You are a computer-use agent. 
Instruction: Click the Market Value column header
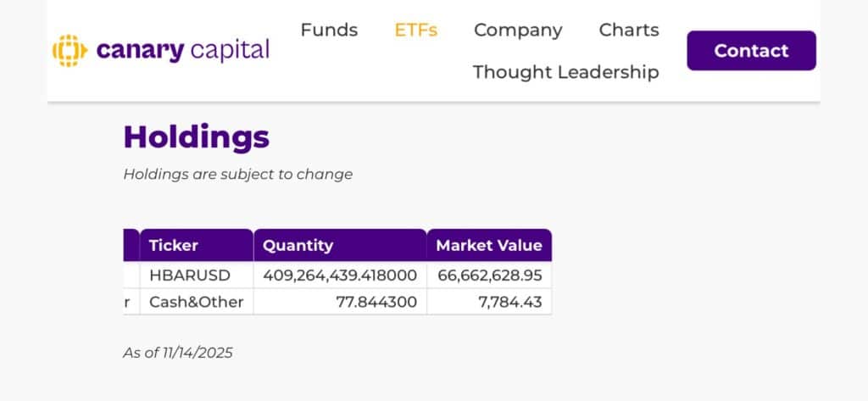click(488, 246)
